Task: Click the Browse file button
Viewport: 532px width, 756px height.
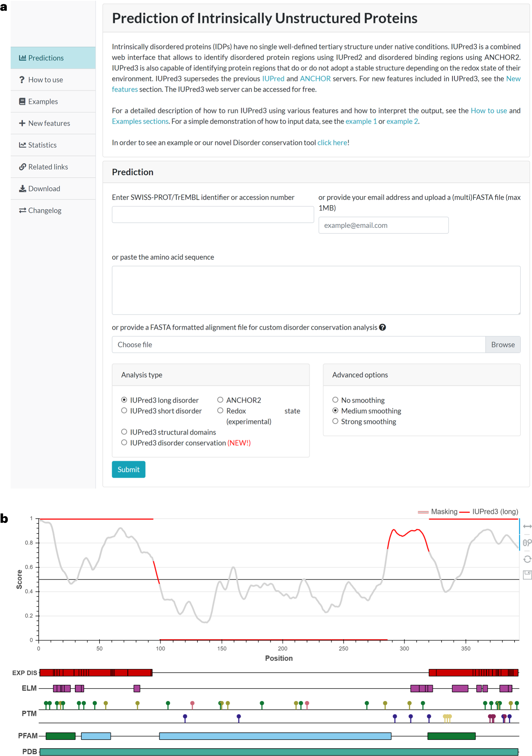Action: [503, 345]
